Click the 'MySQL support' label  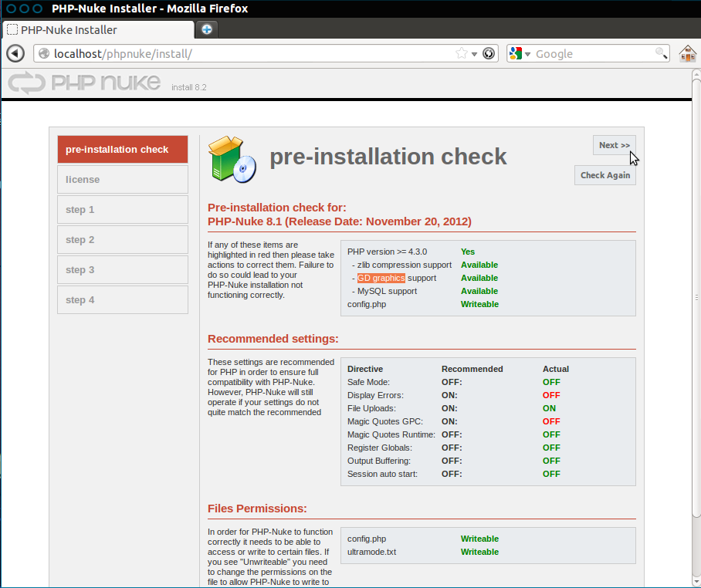(387, 291)
